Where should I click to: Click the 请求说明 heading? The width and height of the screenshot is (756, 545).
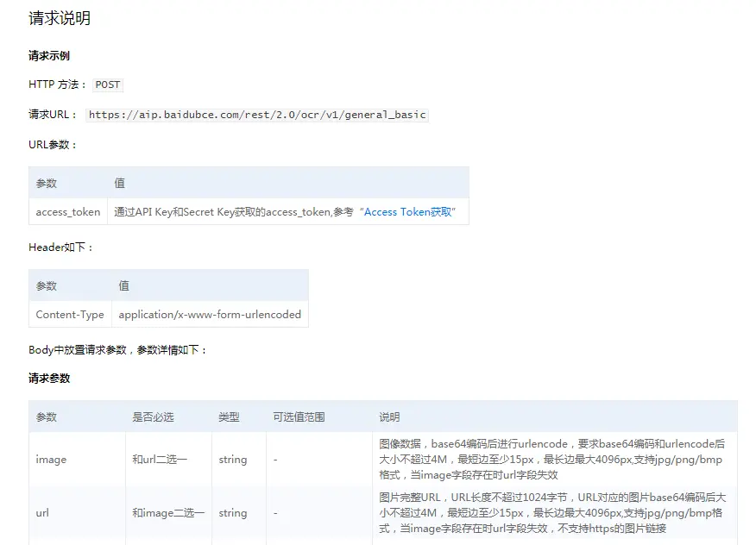click(x=60, y=18)
